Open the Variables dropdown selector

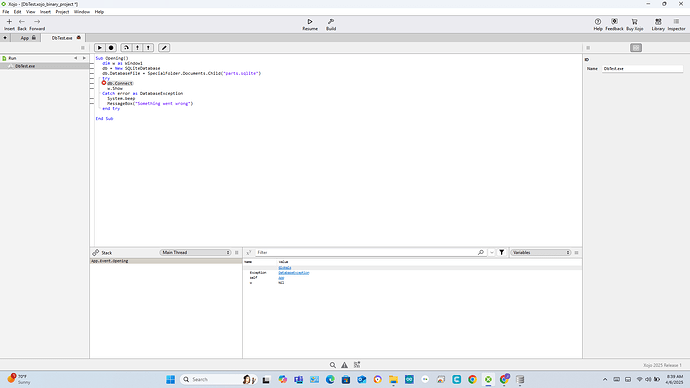coord(541,253)
